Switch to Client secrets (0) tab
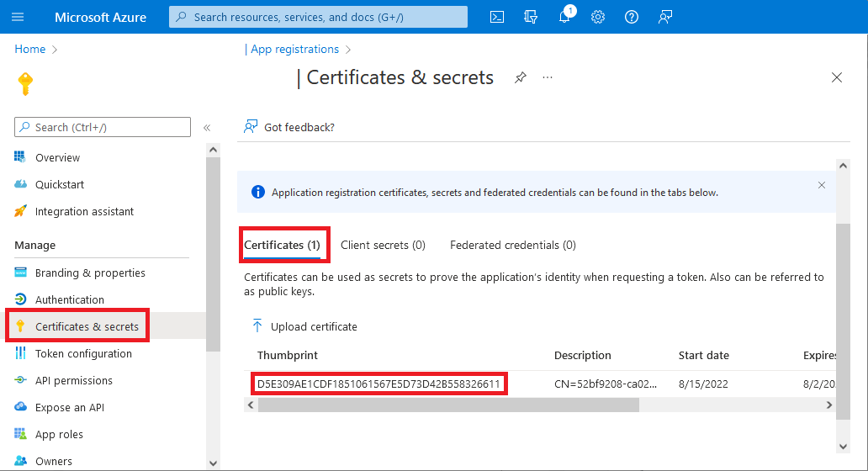The image size is (868, 471). (x=383, y=246)
